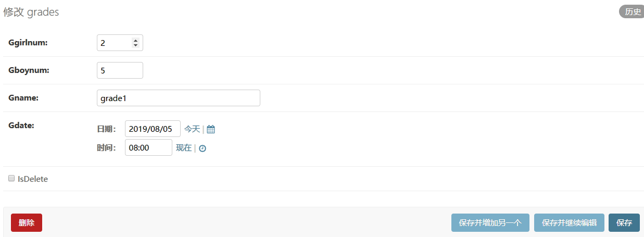
Task: Increase Ggirlnum with the up spinner arrow
Action: (x=136, y=40)
